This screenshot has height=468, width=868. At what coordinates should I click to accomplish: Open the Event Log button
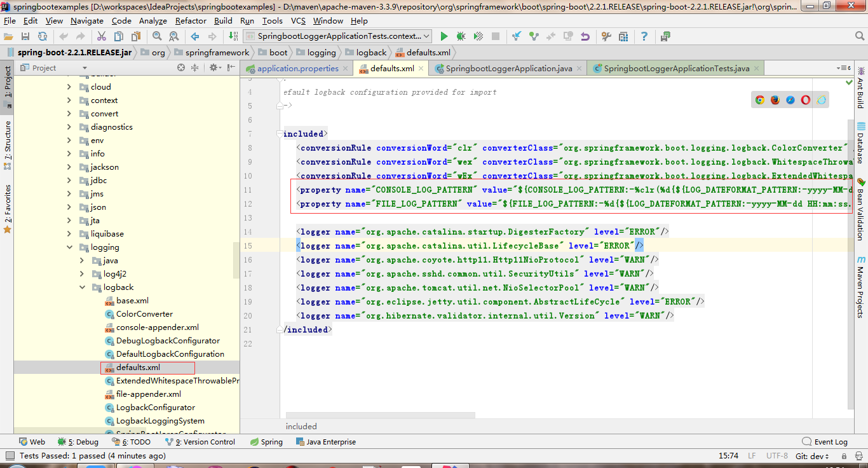pos(825,441)
